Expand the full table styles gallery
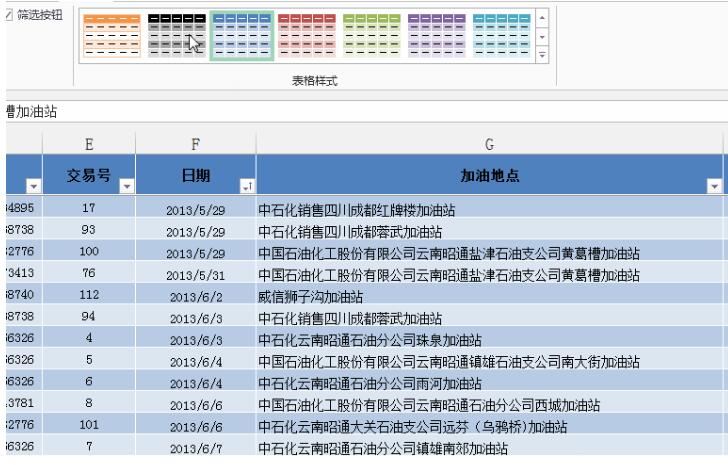This screenshot has width=728, height=465. coord(542,55)
